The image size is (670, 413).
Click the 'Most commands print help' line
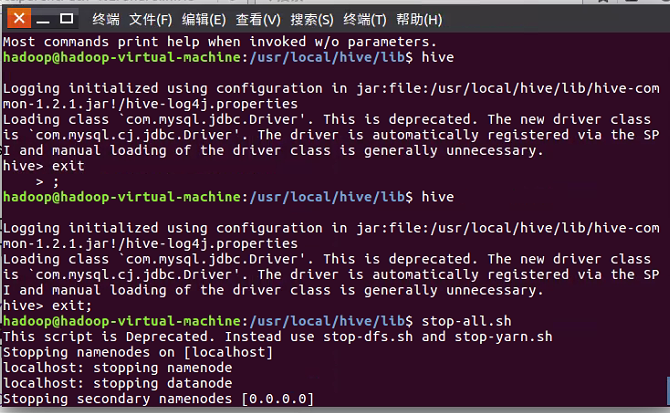(220, 42)
